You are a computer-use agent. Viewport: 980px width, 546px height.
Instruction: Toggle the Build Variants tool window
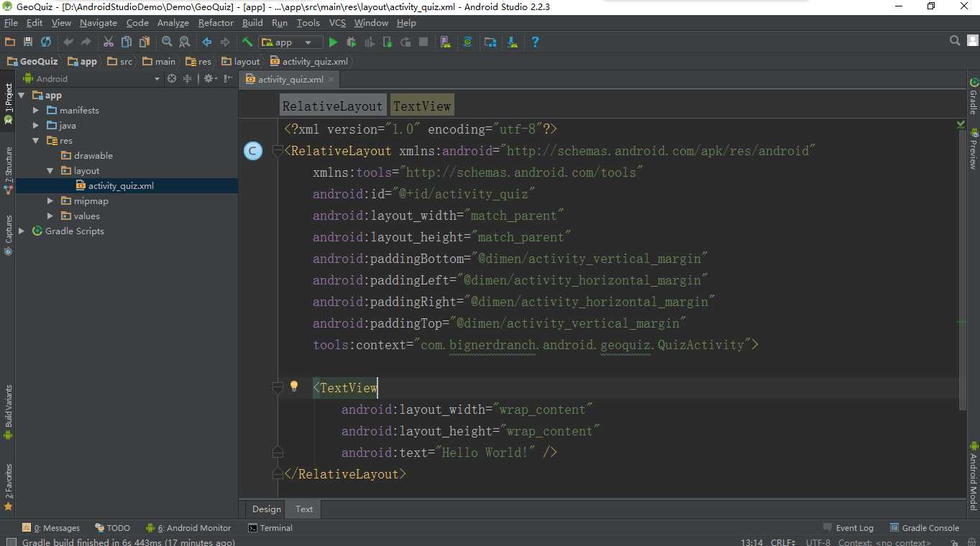tap(8, 412)
